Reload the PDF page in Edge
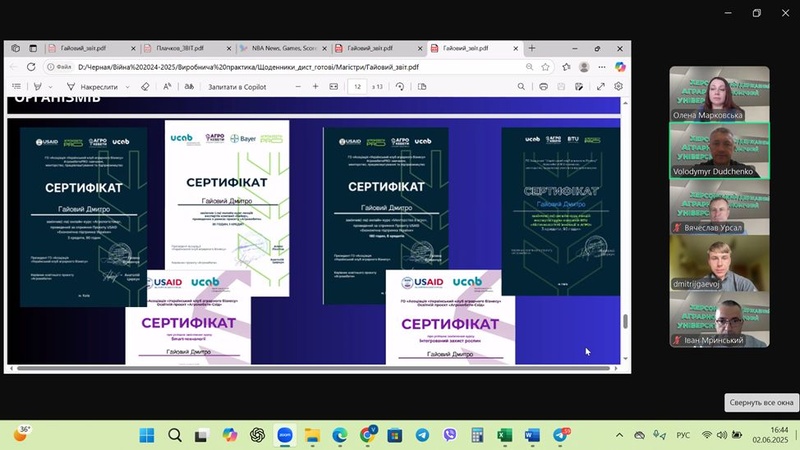This screenshot has height=450, width=800. click(x=31, y=67)
